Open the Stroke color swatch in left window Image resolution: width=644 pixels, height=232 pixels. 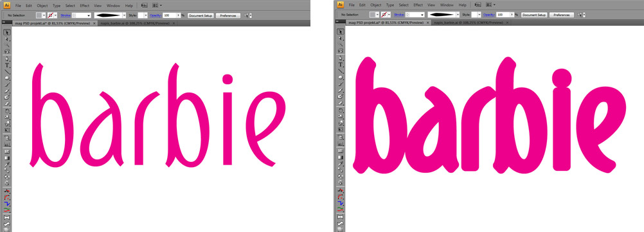pyautogui.click(x=53, y=15)
